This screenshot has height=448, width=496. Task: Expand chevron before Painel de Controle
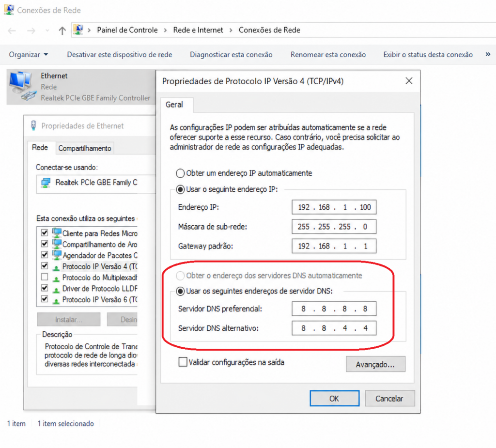tap(90, 30)
